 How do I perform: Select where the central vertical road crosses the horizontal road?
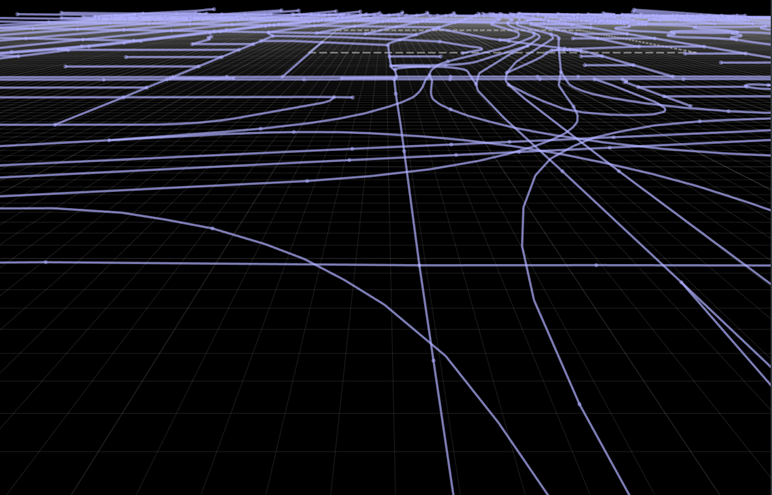(420, 264)
